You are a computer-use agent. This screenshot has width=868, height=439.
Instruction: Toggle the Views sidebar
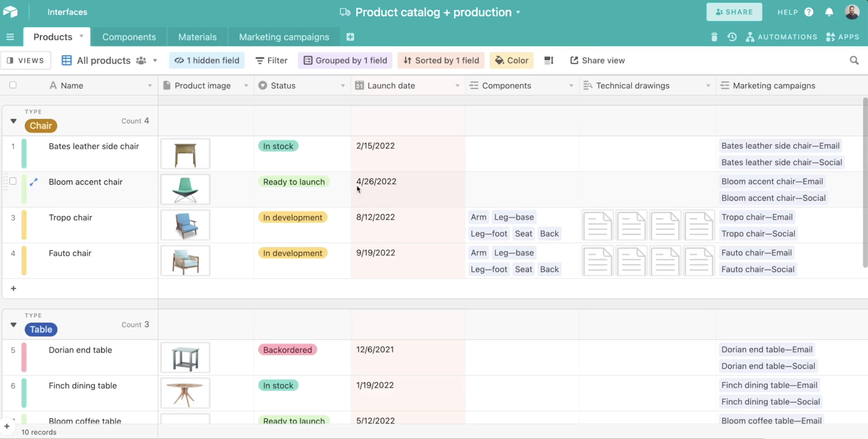coord(26,61)
